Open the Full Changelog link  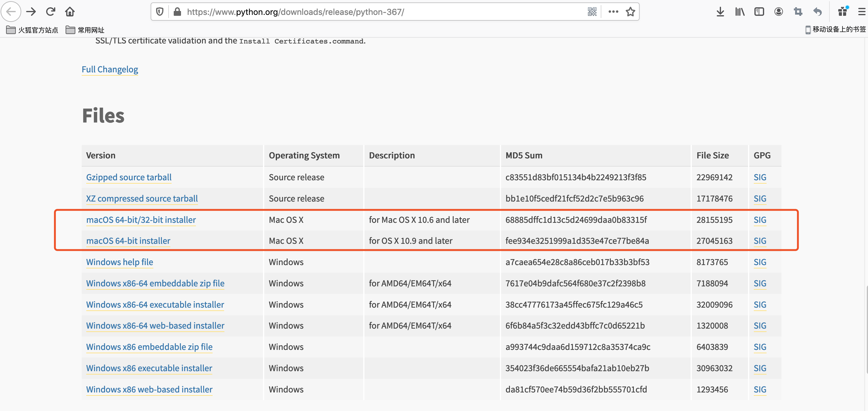110,69
